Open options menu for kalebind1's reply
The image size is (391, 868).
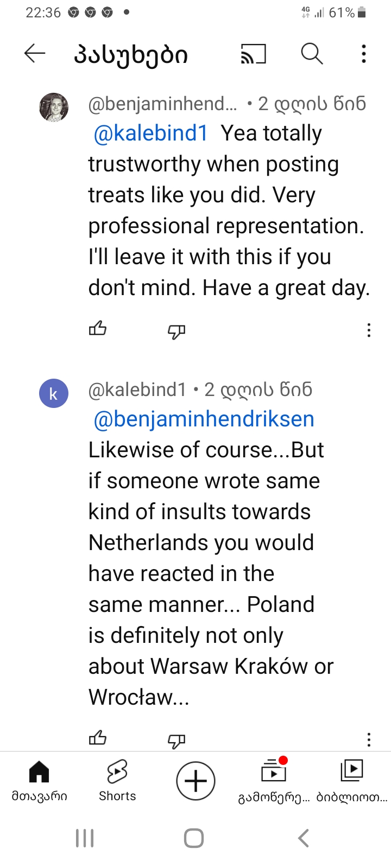369,739
